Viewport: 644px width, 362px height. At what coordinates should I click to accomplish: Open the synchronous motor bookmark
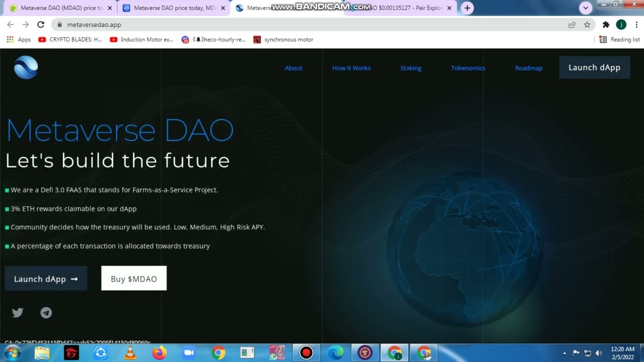pos(283,39)
